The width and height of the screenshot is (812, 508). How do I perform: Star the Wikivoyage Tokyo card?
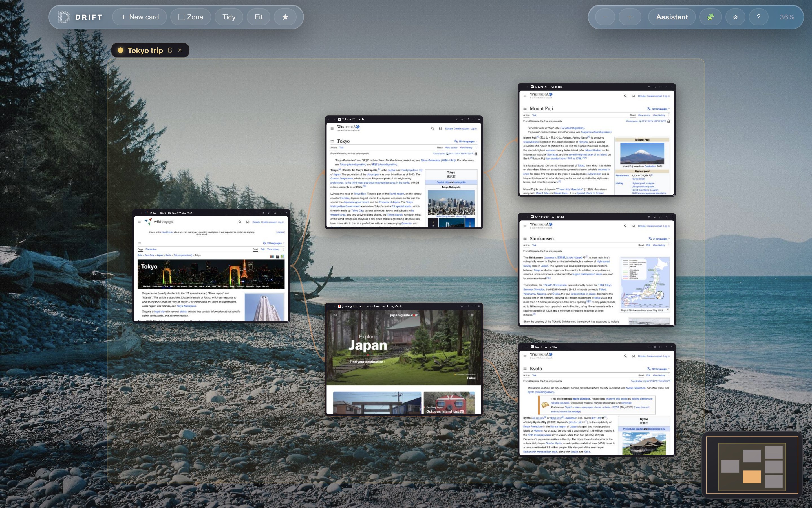pos(269,213)
